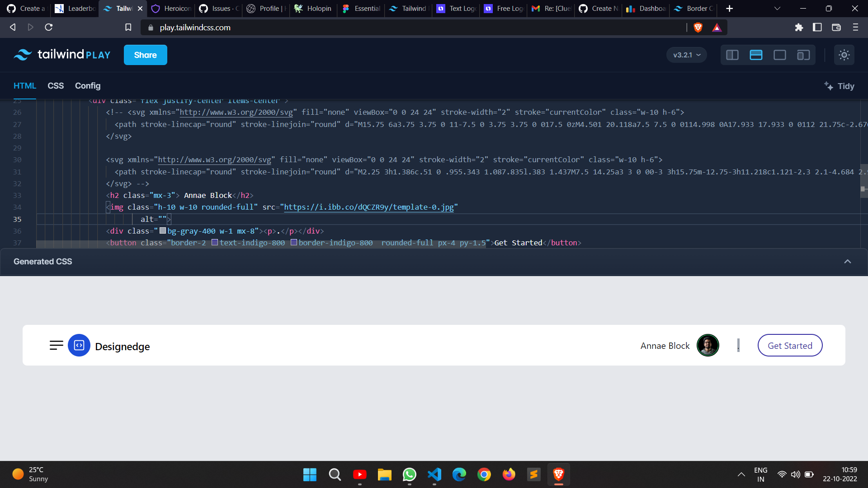The image size is (868, 488).
Task: Open WhatsApp from the taskbar
Action: click(x=409, y=474)
